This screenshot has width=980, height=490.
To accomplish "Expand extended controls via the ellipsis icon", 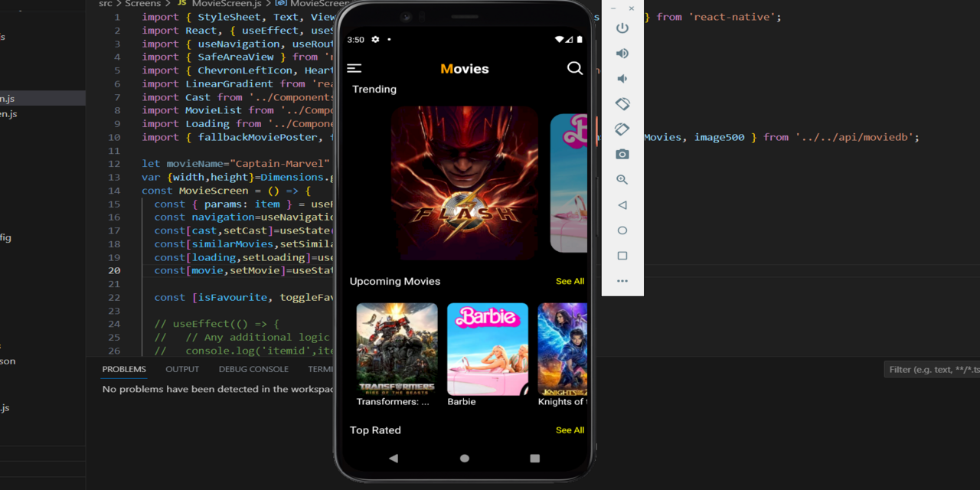I will click(622, 281).
